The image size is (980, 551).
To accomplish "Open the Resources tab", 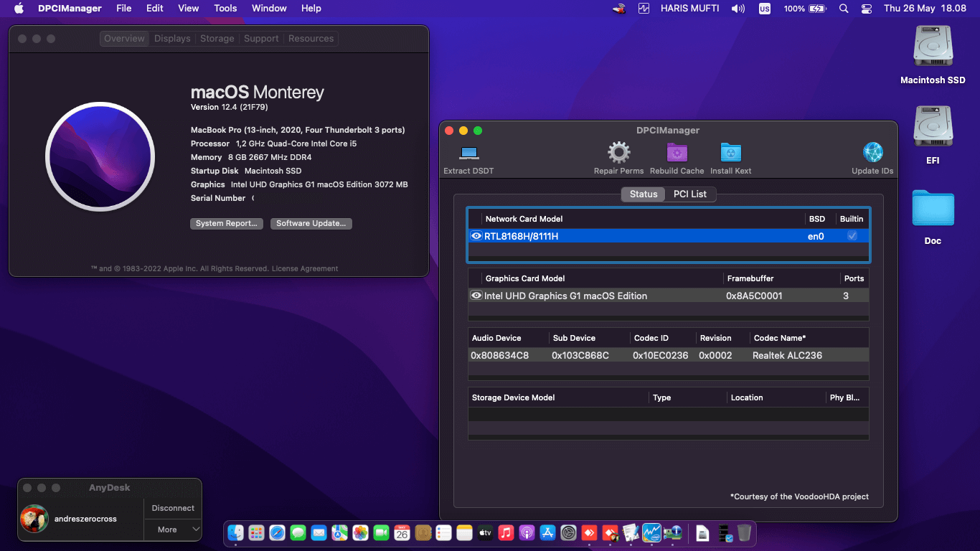I will point(311,39).
